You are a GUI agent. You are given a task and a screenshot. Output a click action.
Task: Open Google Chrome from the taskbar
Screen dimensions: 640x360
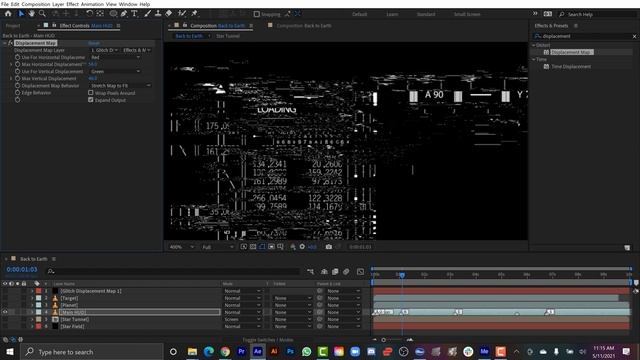(x=225, y=351)
